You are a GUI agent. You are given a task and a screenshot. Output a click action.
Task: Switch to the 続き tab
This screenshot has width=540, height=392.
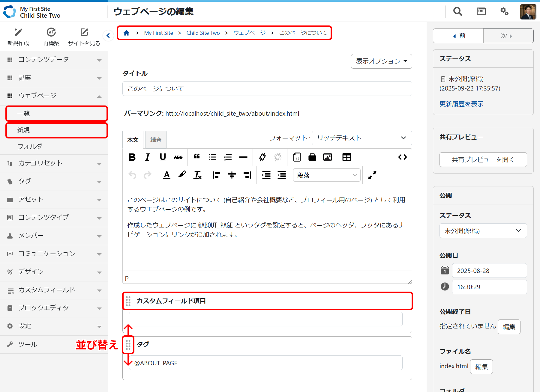click(x=156, y=140)
